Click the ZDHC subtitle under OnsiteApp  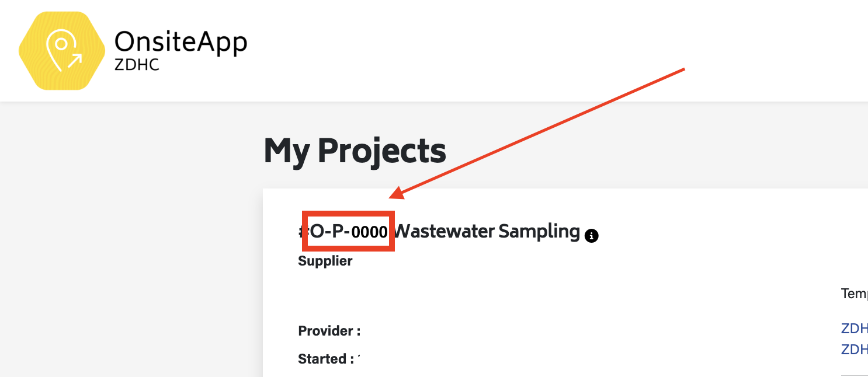pos(137,64)
